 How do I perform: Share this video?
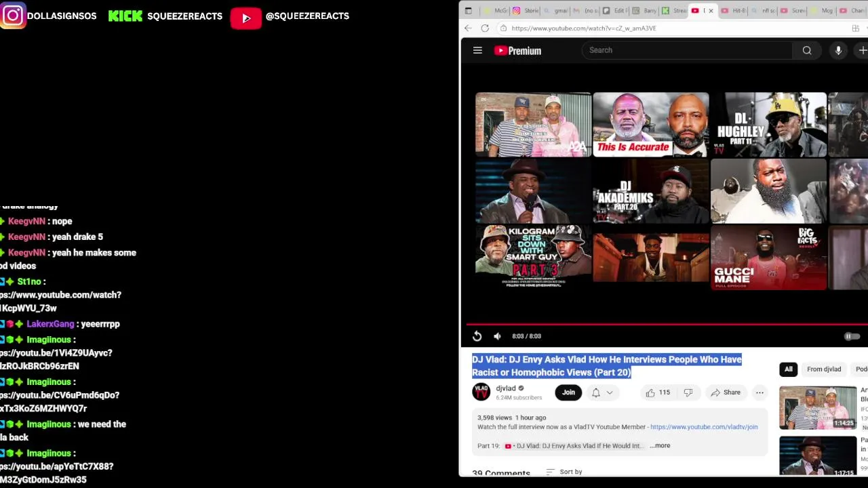coord(725,392)
